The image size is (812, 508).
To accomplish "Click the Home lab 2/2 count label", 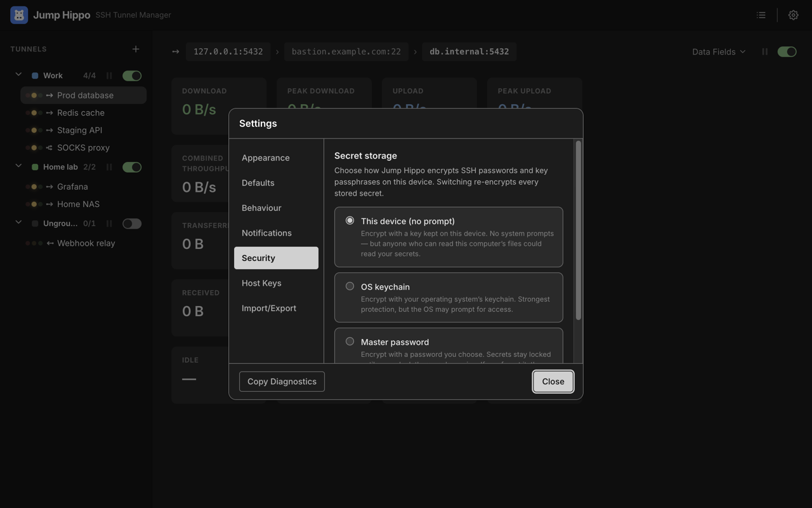I will point(89,167).
